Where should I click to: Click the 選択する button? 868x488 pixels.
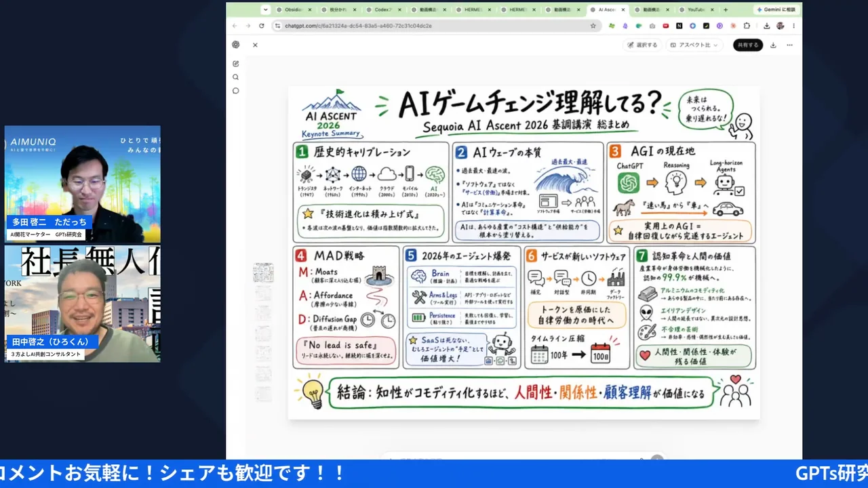642,45
